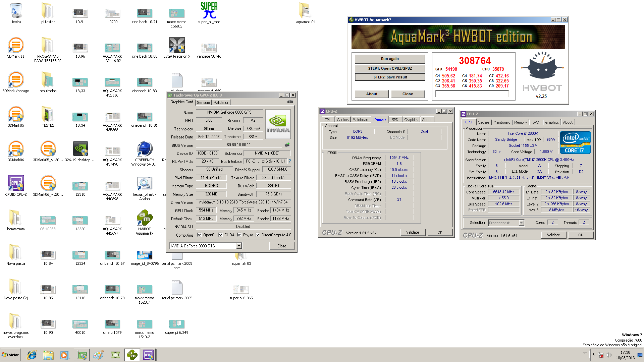Open the 3DMark05 desktop shortcut

point(16,114)
